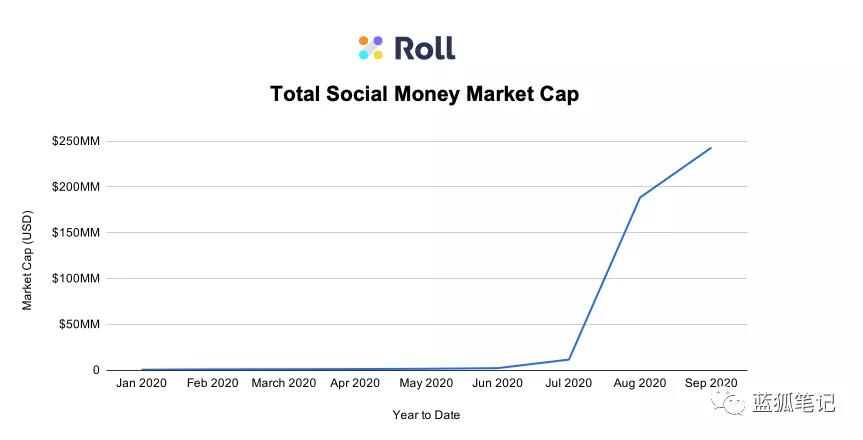Screen dimensions: 863x440
Task: Click the Roll wordmark text
Action: [x=425, y=47]
